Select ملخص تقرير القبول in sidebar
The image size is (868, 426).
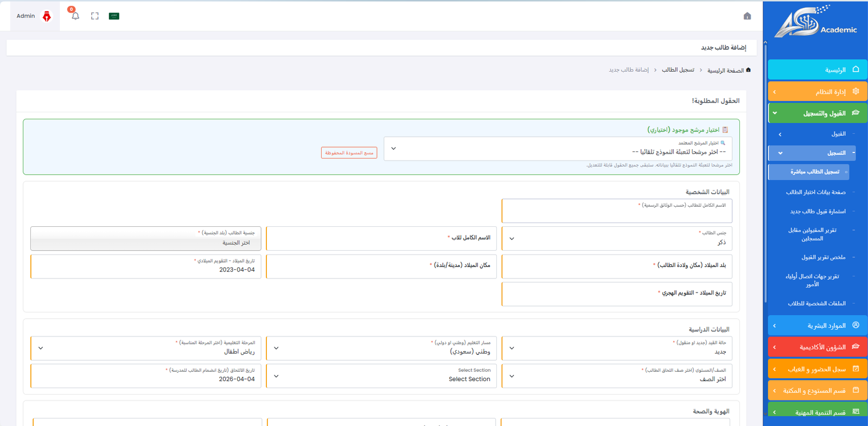tap(823, 257)
